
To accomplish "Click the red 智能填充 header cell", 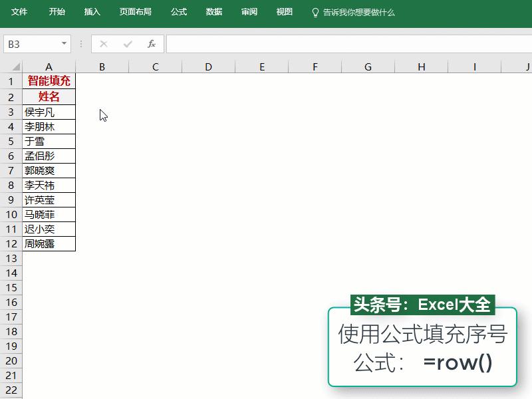I will pos(49,81).
